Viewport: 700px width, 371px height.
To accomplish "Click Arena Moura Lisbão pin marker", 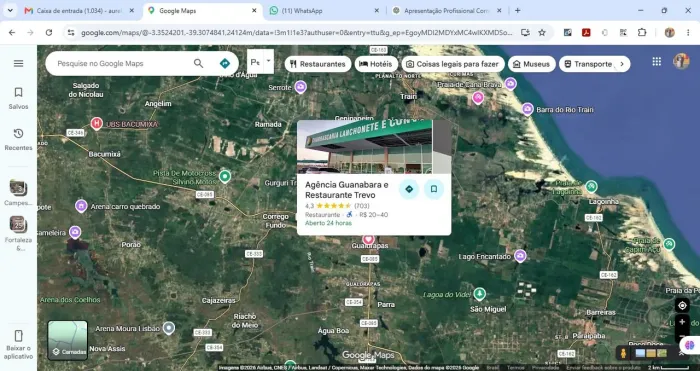I will (168, 328).
